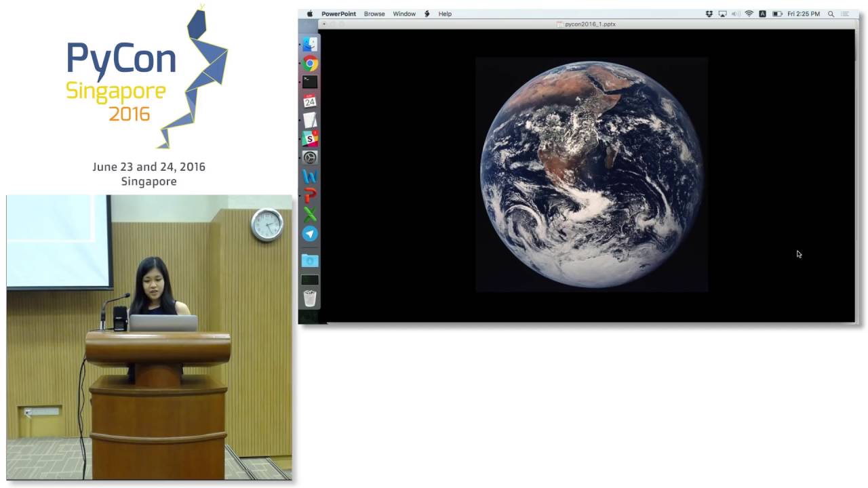Click the battery status icon

[x=777, y=14]
